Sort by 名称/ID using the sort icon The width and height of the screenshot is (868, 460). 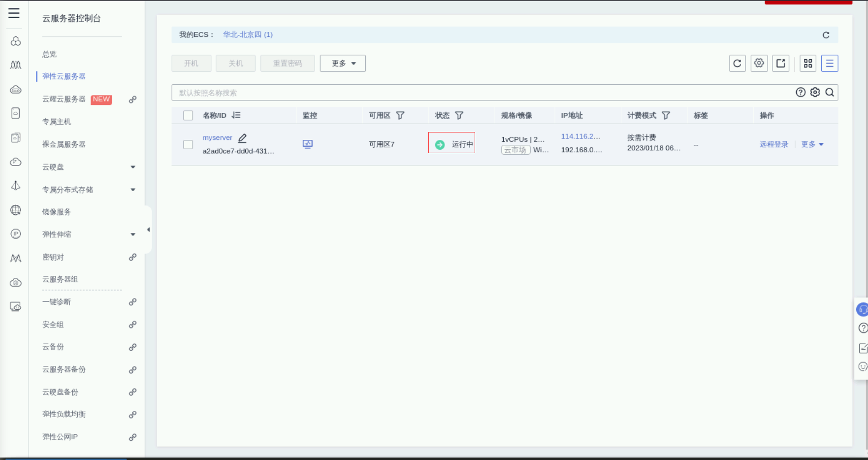tap(236, 115)
